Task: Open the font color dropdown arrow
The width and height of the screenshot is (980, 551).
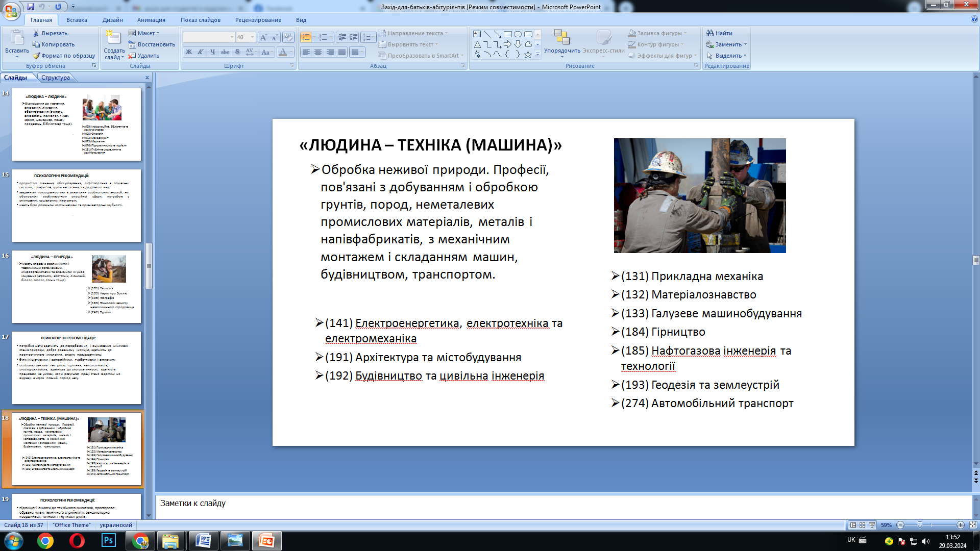Action: click(x=291, y=52)
